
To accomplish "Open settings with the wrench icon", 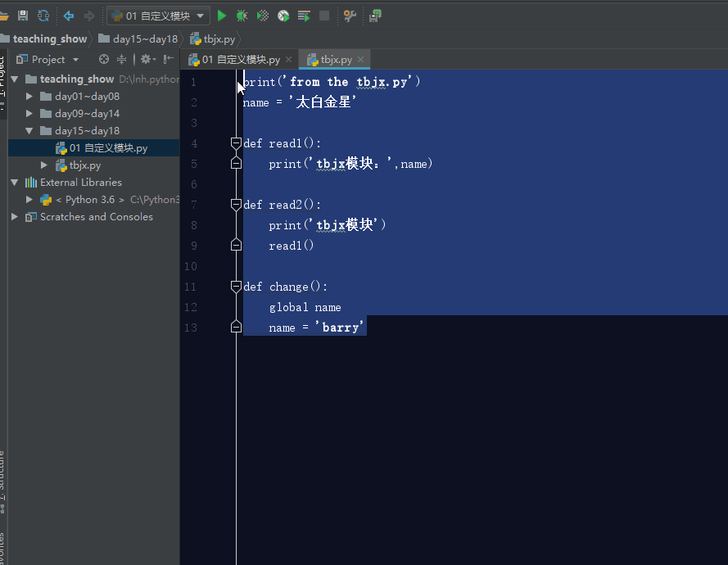I will coord(350,16).
